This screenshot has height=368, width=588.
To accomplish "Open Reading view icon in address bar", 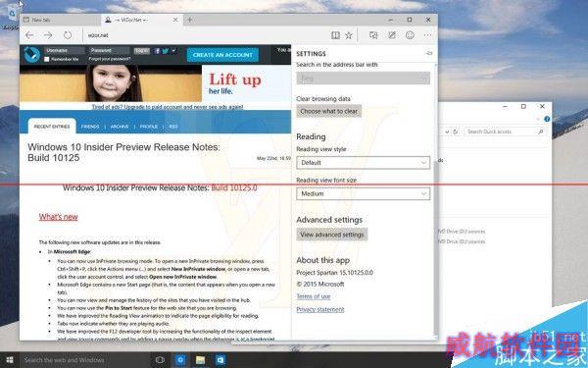I will [x=335, y=35].
